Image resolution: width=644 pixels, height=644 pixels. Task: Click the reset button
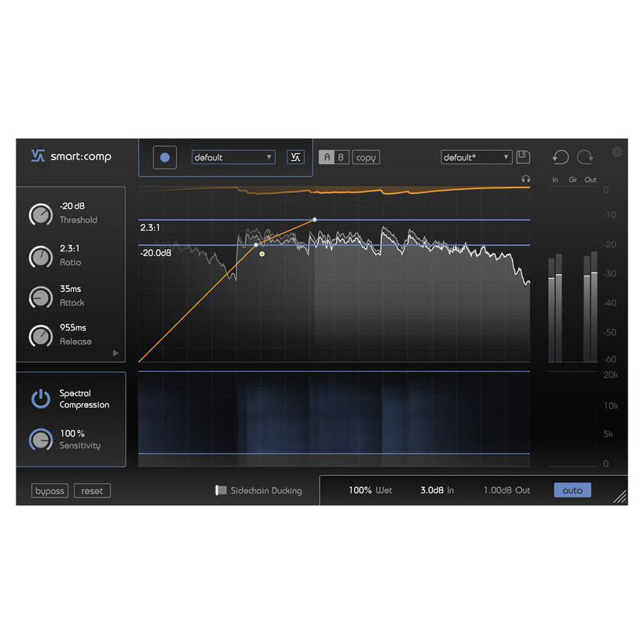[92, 491]
